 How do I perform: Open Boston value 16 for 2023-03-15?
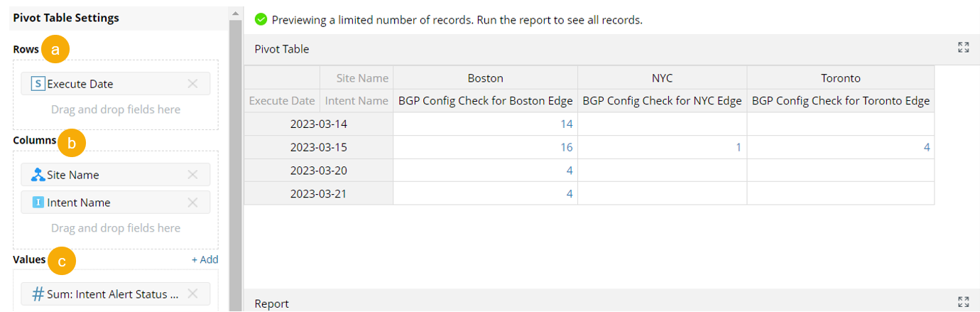pos(566,147)
